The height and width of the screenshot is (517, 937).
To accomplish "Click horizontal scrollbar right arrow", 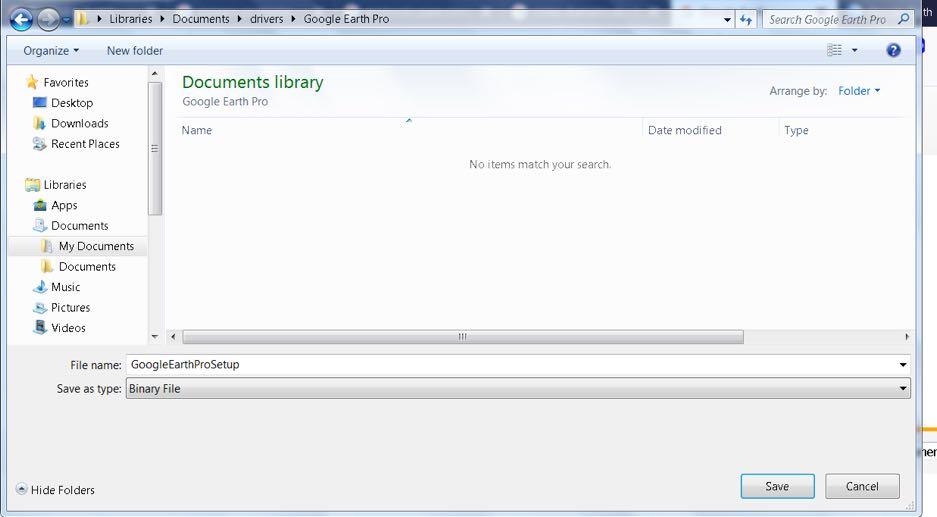I will click(x=907, y=336).
